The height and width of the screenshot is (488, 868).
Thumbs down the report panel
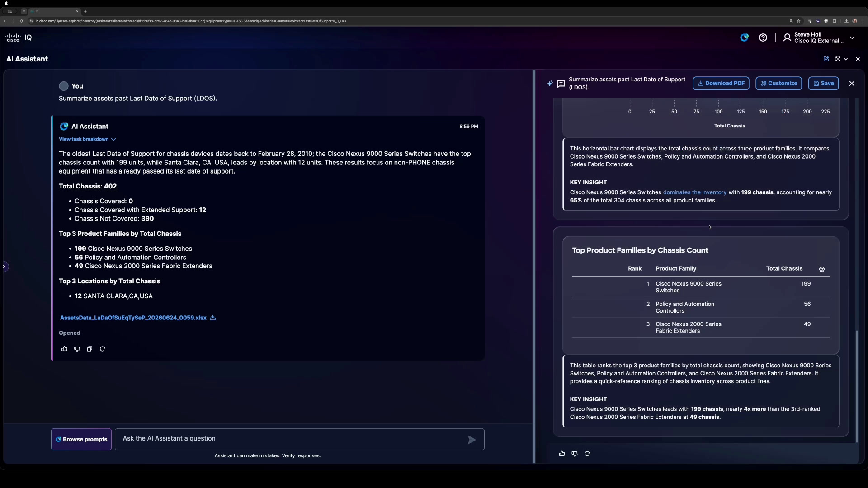tap(575, 454)
